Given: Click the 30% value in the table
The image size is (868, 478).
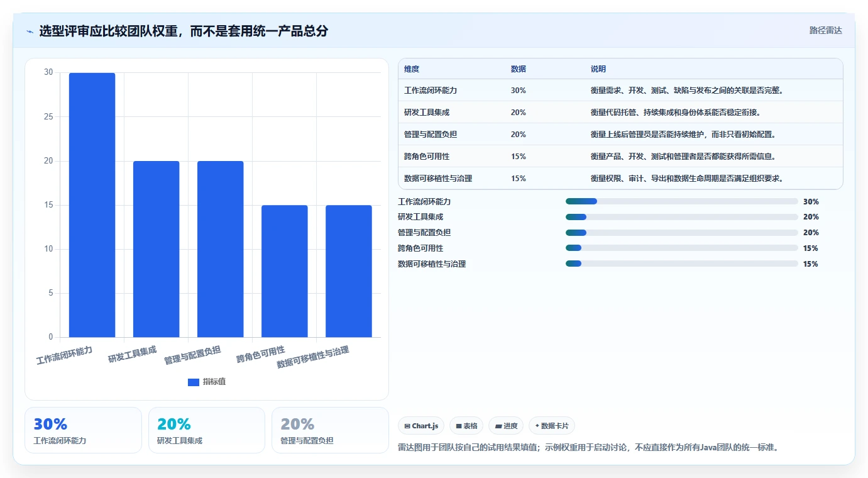Looking at the screenshot, I should 519,91.
